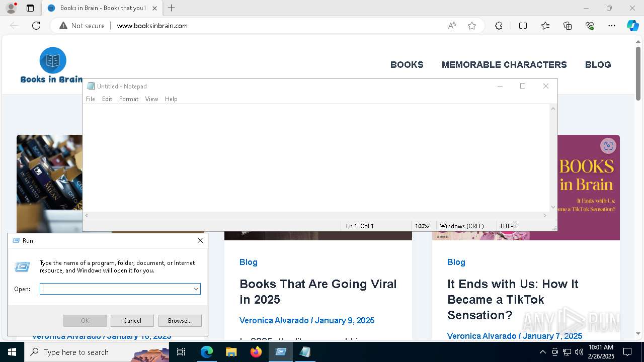
Task: Open the Edge tab actions menu icon
Action: 30,8
